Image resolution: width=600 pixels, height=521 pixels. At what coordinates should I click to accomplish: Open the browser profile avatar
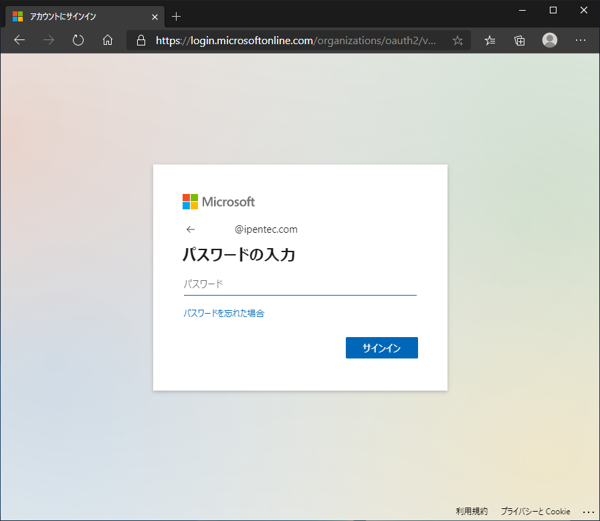point(549,40)
